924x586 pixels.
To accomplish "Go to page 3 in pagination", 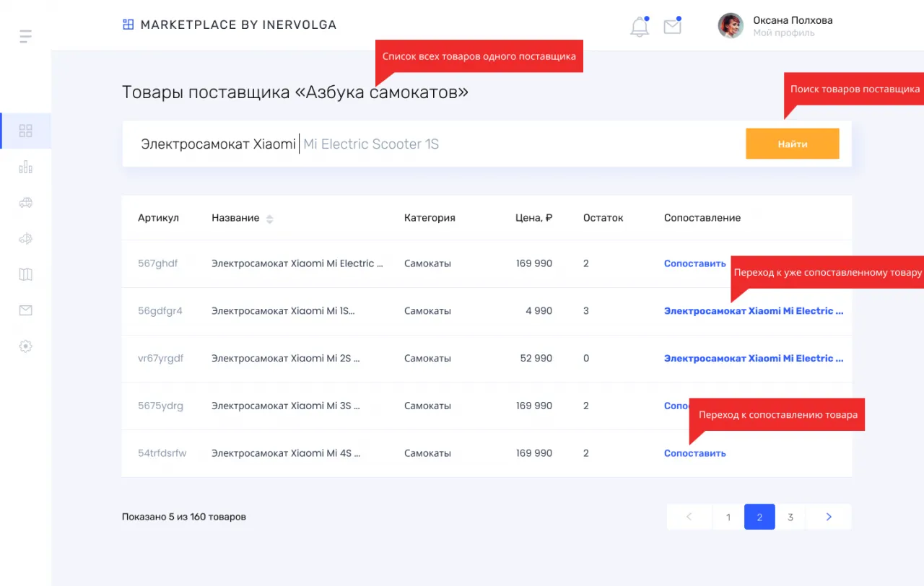I will point(790,517).
